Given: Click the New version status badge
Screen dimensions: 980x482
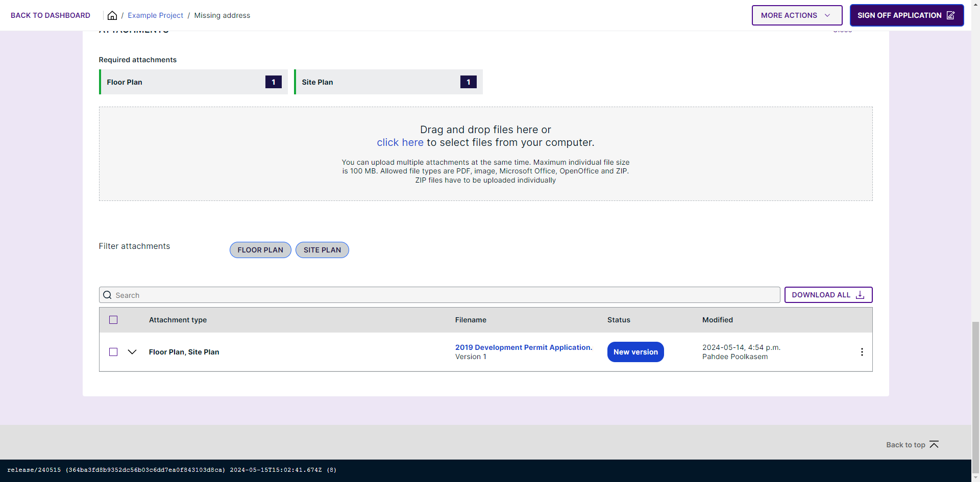Looking at the screenshot, I should pyautogui.click(x=635, y=352).
